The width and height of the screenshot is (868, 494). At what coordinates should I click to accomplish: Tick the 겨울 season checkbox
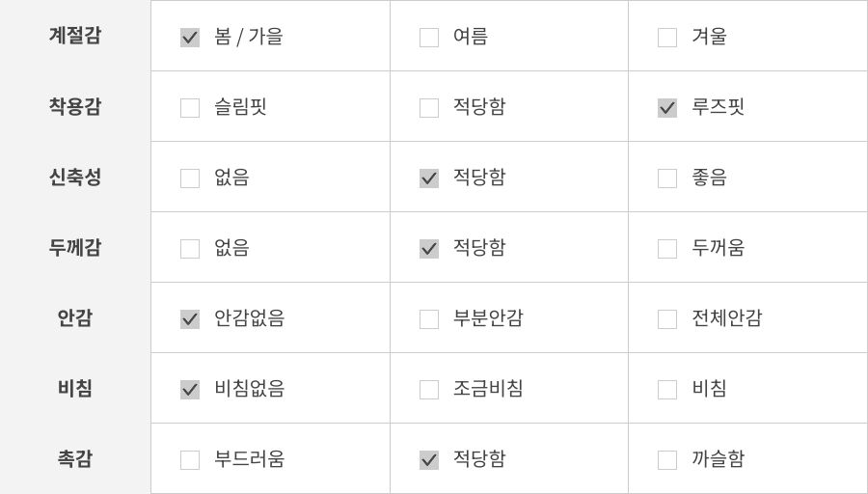click(x=667, y=38)
